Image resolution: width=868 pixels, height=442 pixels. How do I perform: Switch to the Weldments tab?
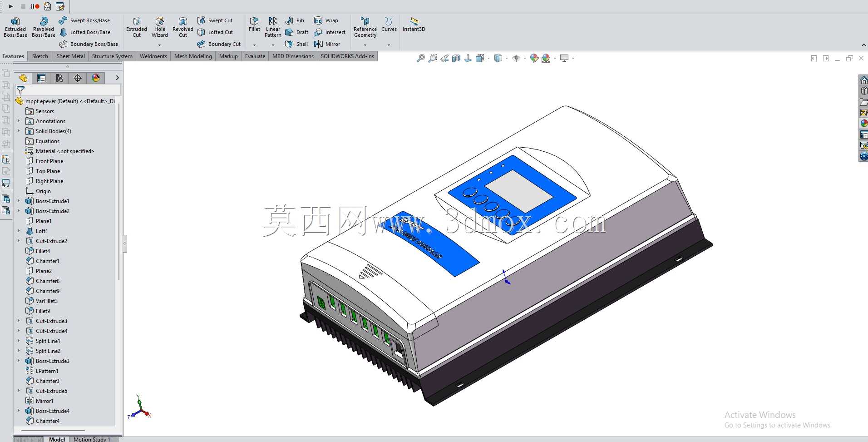pyautogui.click(x=153, y=56)
